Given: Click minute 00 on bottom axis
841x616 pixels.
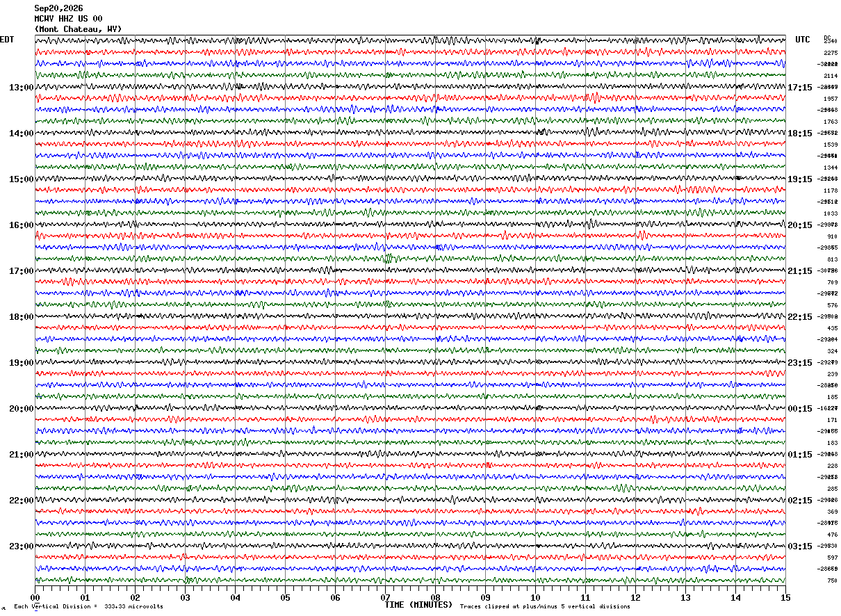Looking at the screenshot, I should [35, 597].
